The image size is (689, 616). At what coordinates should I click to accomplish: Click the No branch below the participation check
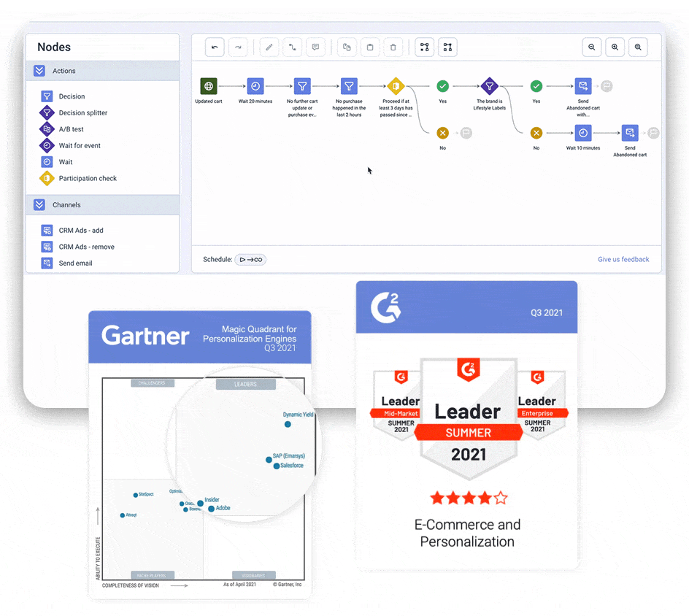click(443, 133)
